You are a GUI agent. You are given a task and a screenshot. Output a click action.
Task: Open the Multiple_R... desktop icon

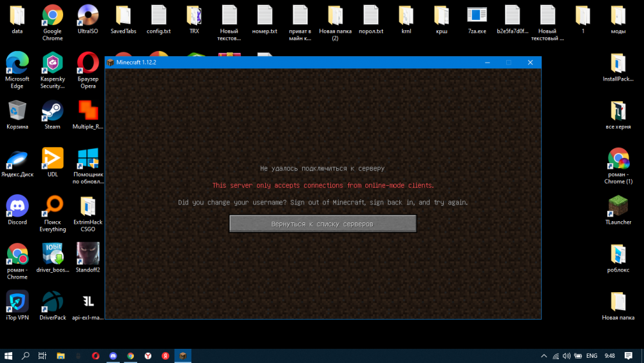88,115
